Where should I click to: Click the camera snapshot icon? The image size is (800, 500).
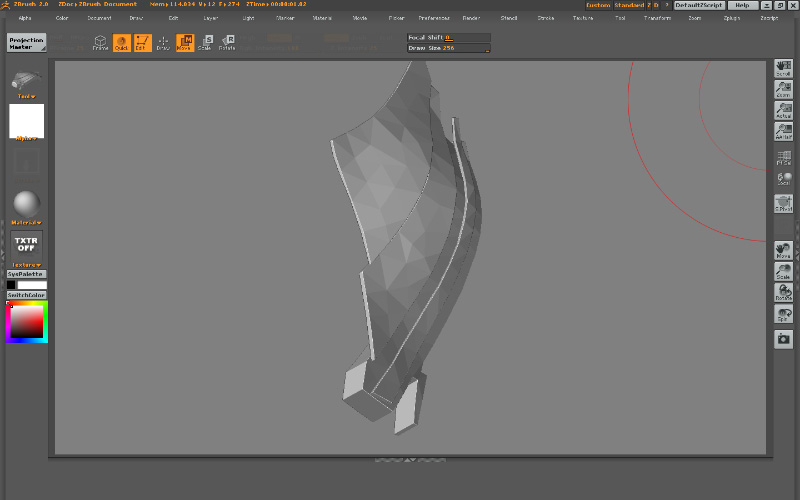click(x=784, y=339)
